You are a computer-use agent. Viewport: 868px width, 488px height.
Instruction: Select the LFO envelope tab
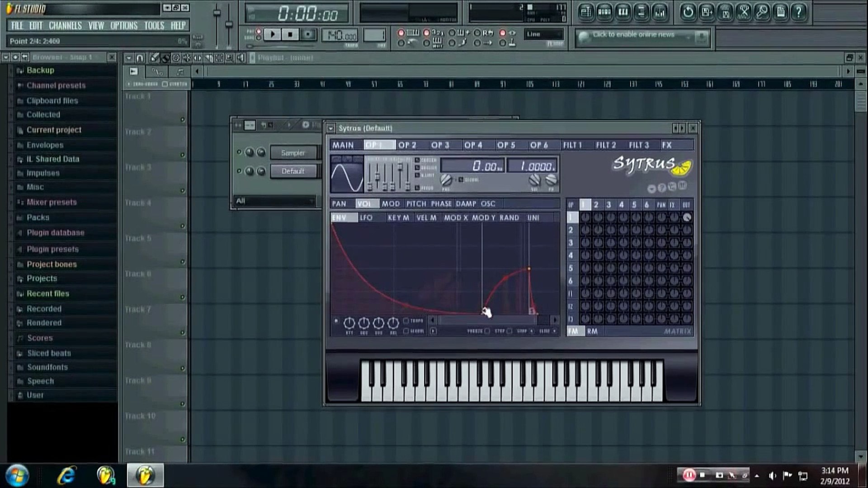[366, 218]
